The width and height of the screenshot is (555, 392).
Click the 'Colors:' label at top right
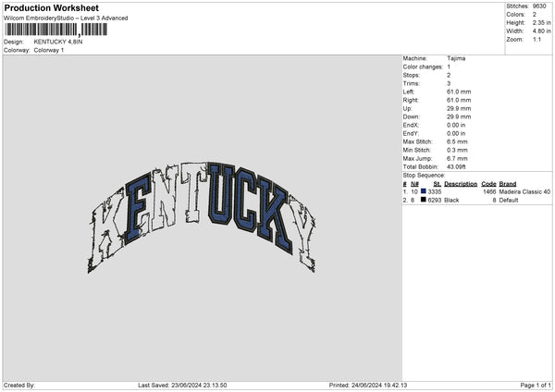tap(516, 15)
